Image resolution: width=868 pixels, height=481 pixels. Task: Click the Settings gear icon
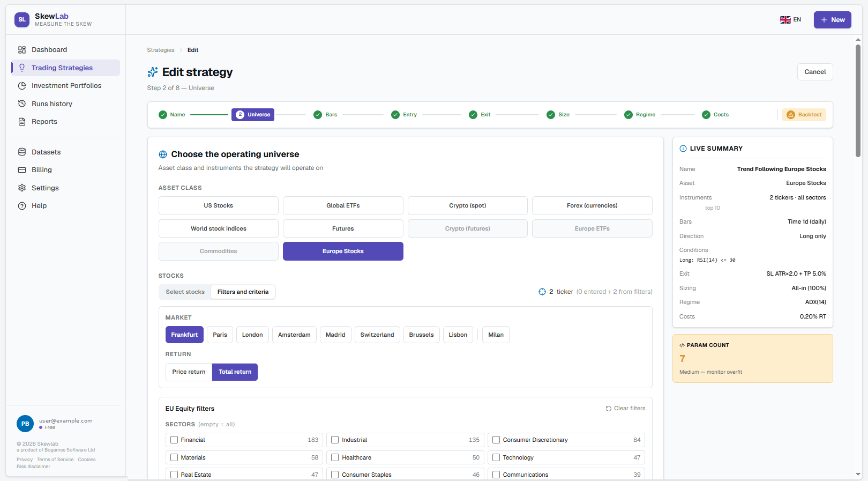[x=22, y=188]
